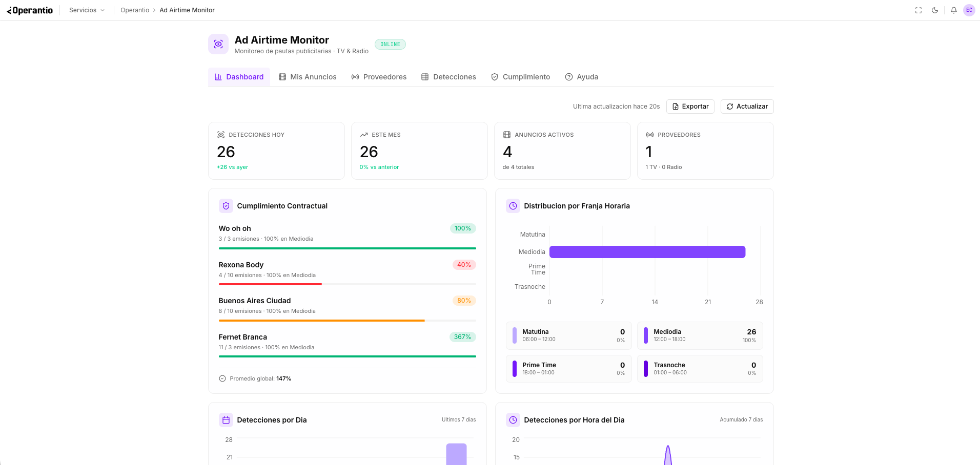Click the Detecciones por Dia calendar icon

coord(226,419)
